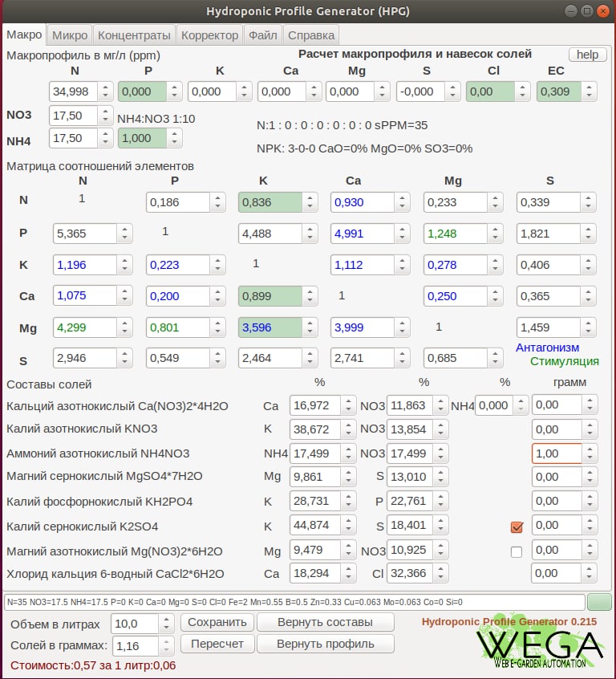The image size is (616, 679).
Task: Switch to the Микро tab
Action: pos(70,35)
